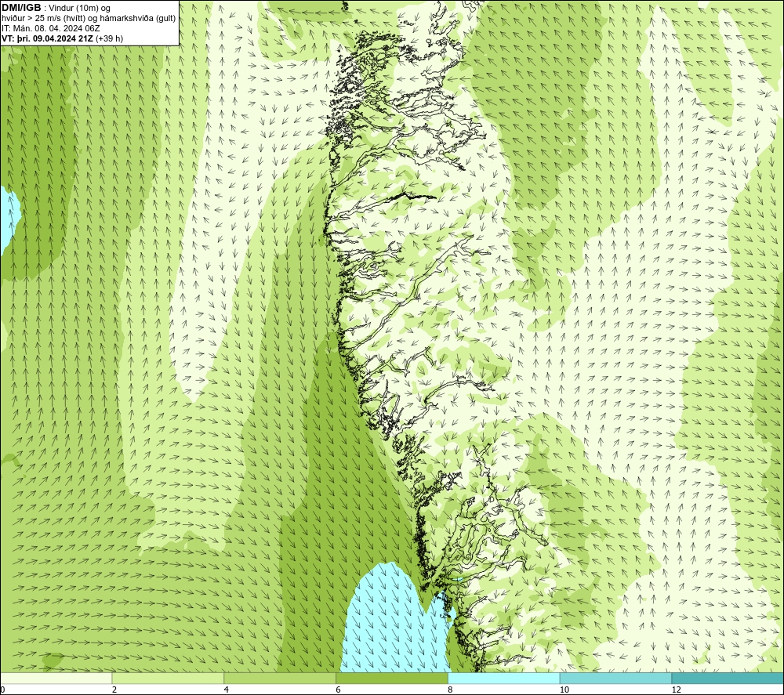Pick the 8–10 m/s light cyan swatch
The width and height of the screenshot is (784, 695).
504,678
